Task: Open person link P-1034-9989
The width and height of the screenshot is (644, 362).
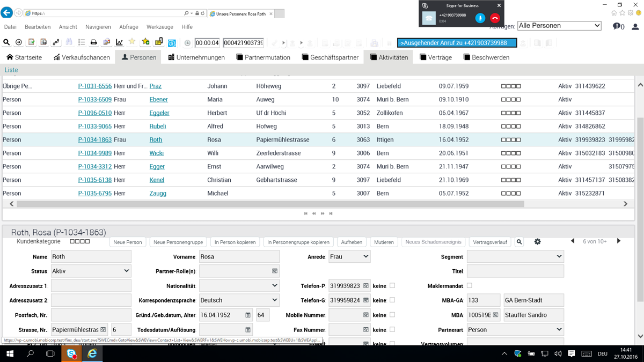Action: (94, 153)
